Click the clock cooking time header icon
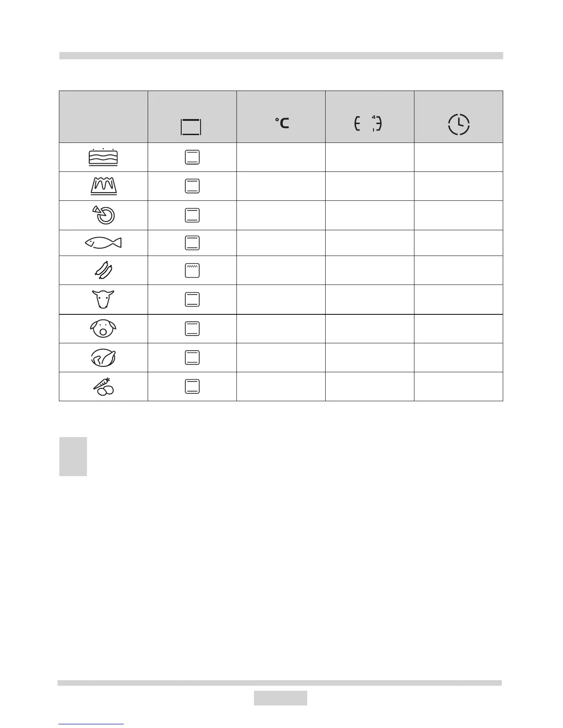 click(x=459, y=125)
